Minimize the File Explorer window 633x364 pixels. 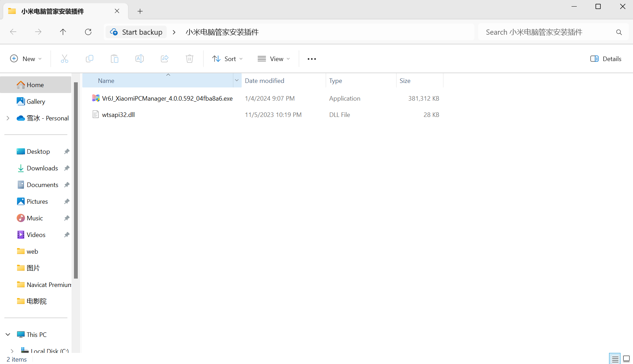[574, 7]
